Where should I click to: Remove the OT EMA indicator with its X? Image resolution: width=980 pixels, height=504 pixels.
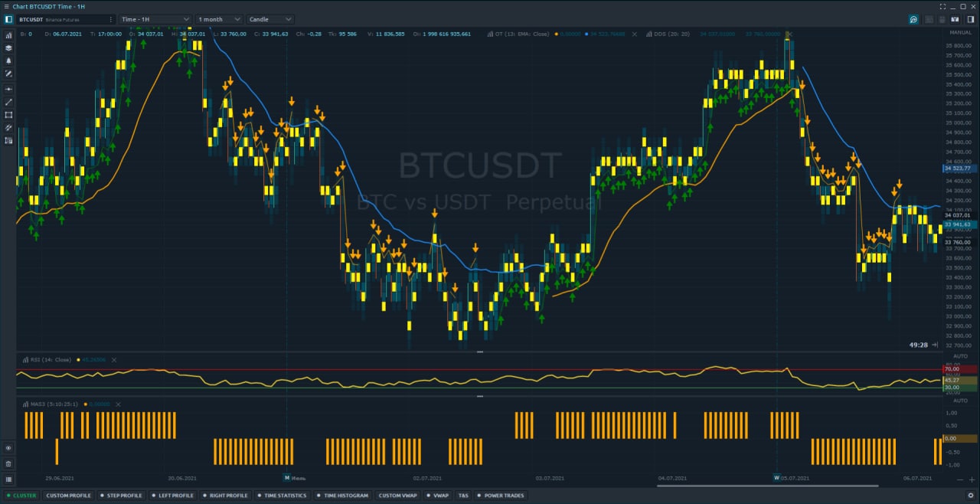[x=633, y=34]
